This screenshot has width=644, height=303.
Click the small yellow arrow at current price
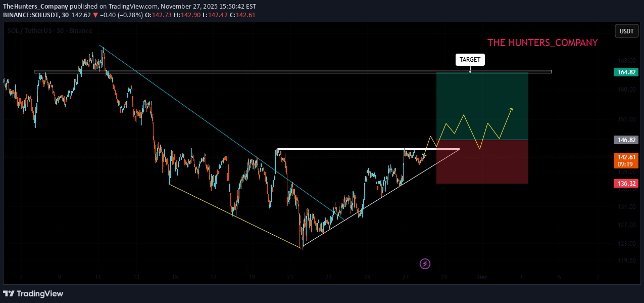424,155
